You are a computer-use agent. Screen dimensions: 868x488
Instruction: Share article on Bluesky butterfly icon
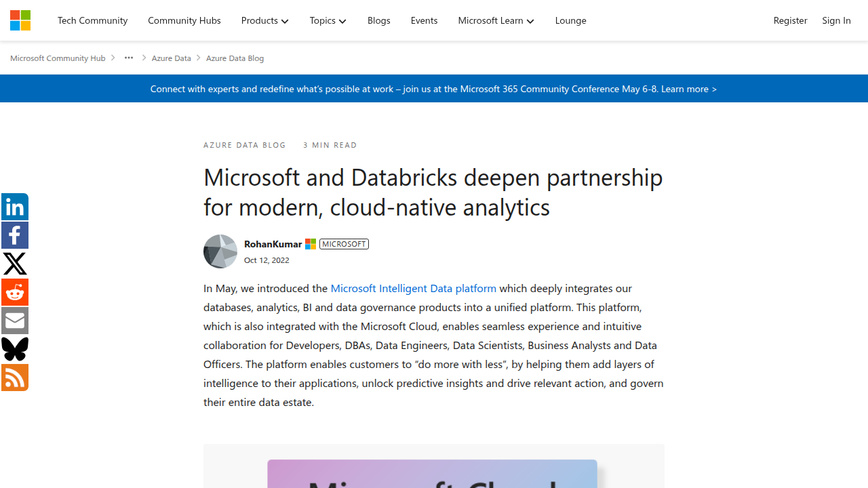pyautogui.click(x=15, y=349)
